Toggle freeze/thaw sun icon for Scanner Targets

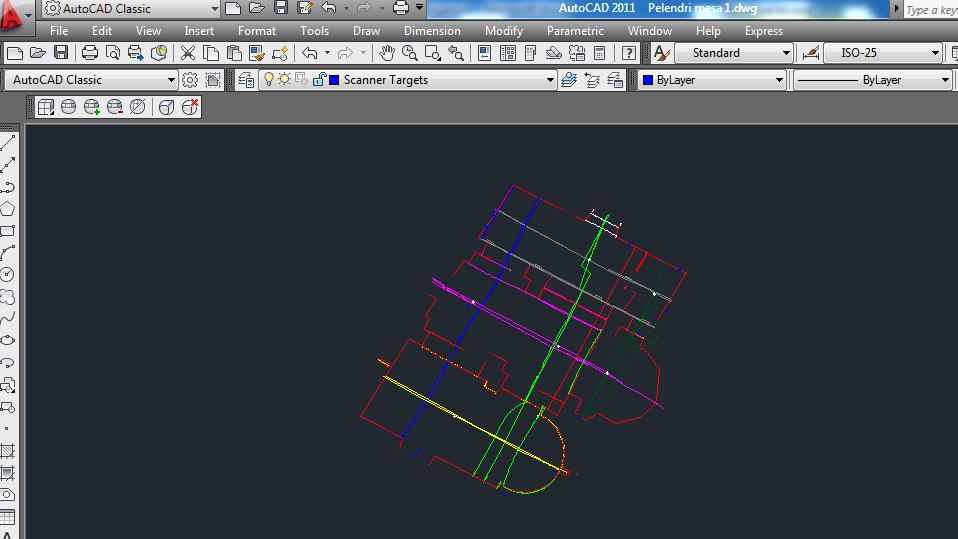(285, 79)
